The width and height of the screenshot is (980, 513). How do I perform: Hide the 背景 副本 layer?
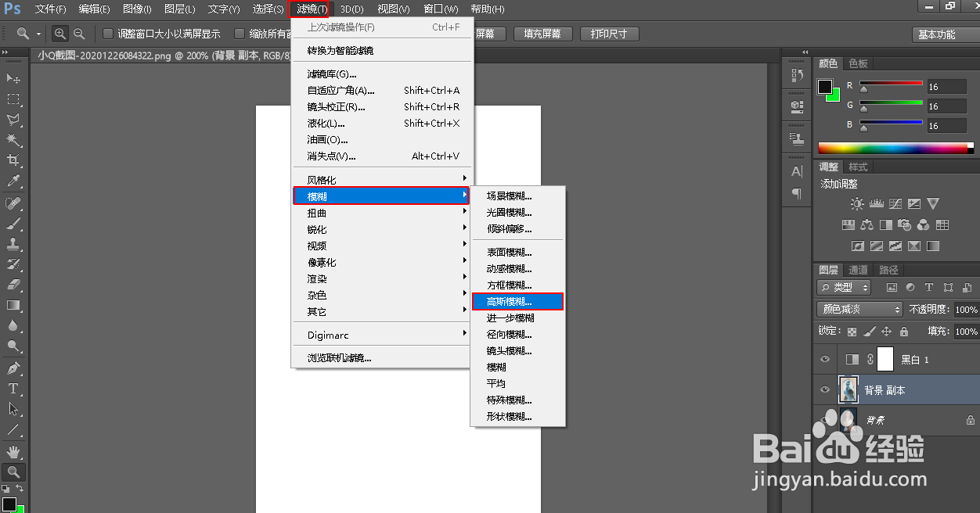pos(824,389)
